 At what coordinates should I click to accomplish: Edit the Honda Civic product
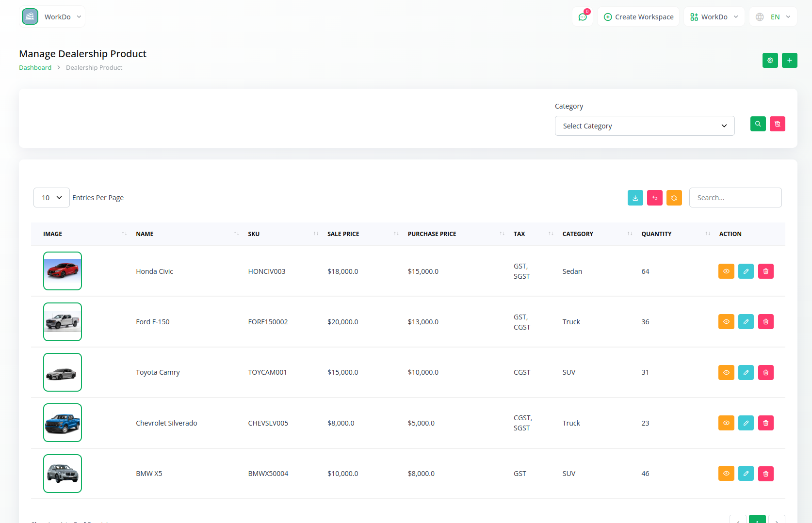(x=746, y=271)
